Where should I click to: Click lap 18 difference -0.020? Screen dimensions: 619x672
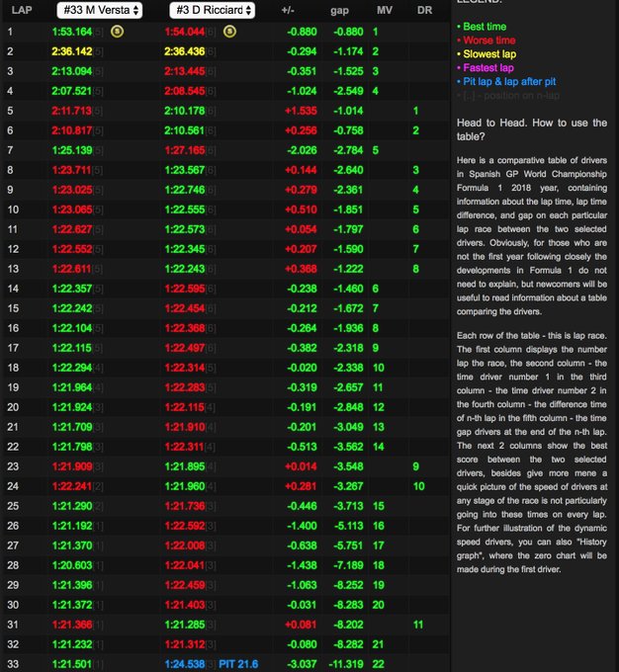[302, 368]
